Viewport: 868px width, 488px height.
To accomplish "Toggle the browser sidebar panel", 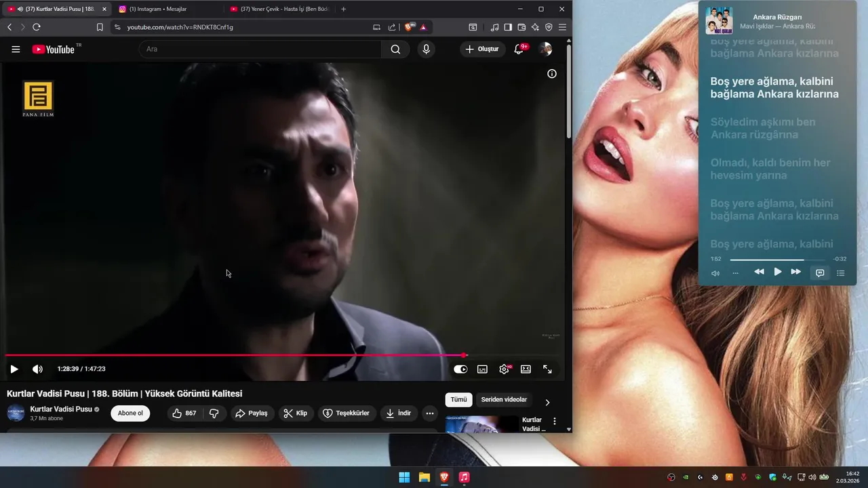I will 508,27.
